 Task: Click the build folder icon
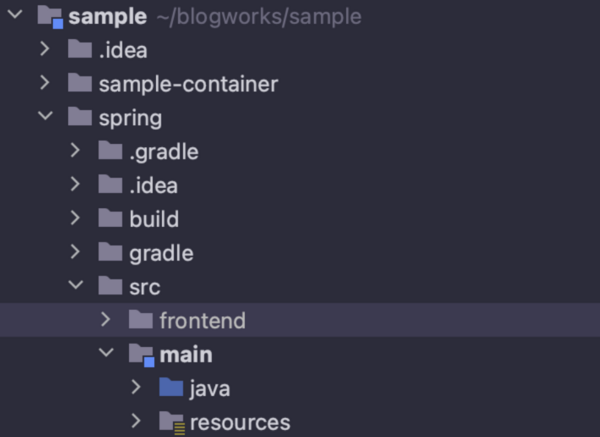click(110, 218)
